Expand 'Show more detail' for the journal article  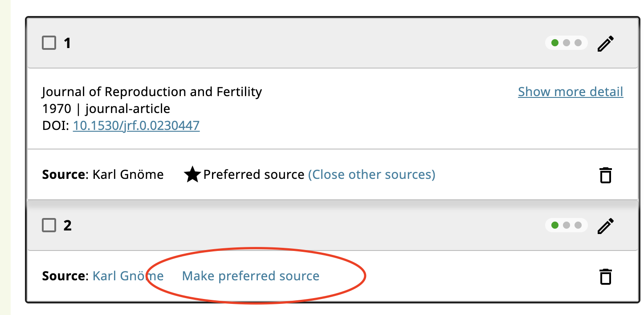click(571, 92)
